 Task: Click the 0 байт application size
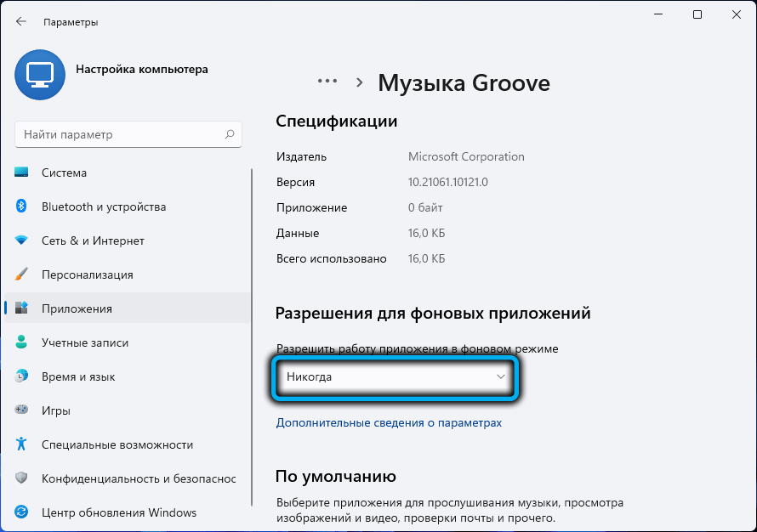click(x=424, y=207)
